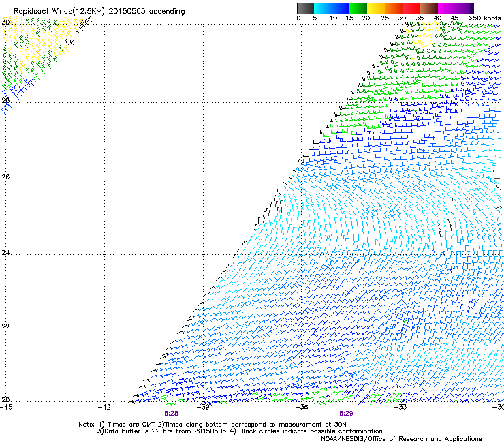Click the longitude label '-42'
The height and width of the screenshot is (443, 504).
pyautogui.click(x=104, y=407)
